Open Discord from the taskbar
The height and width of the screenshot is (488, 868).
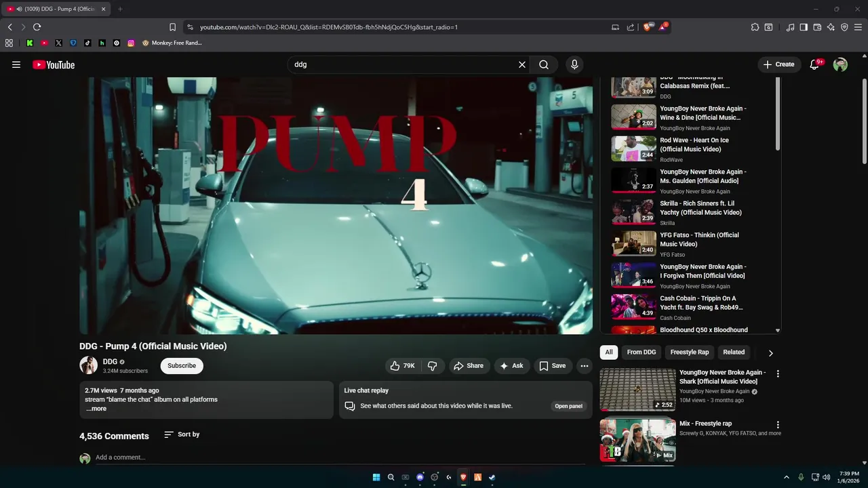[420, 477]
